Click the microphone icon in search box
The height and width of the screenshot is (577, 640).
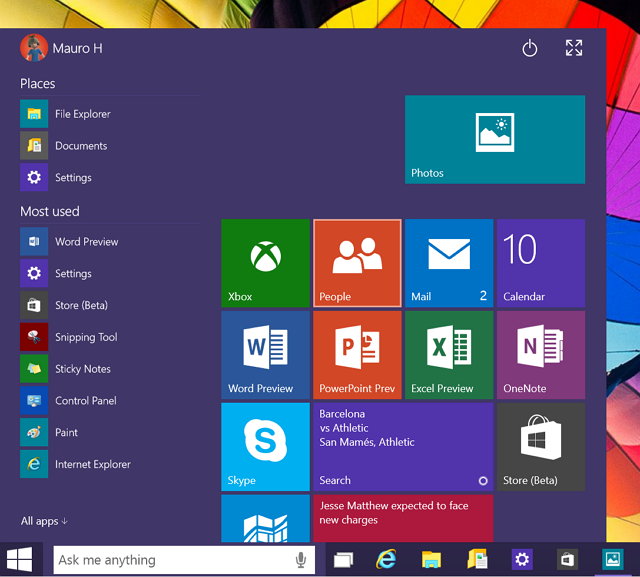click(301, 560)
